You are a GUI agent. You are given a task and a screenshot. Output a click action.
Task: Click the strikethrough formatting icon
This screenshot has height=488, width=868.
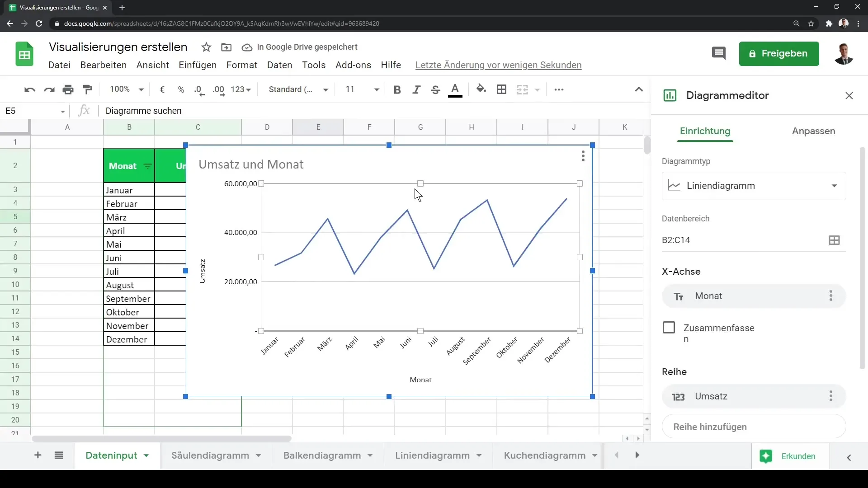pos(436,89)
